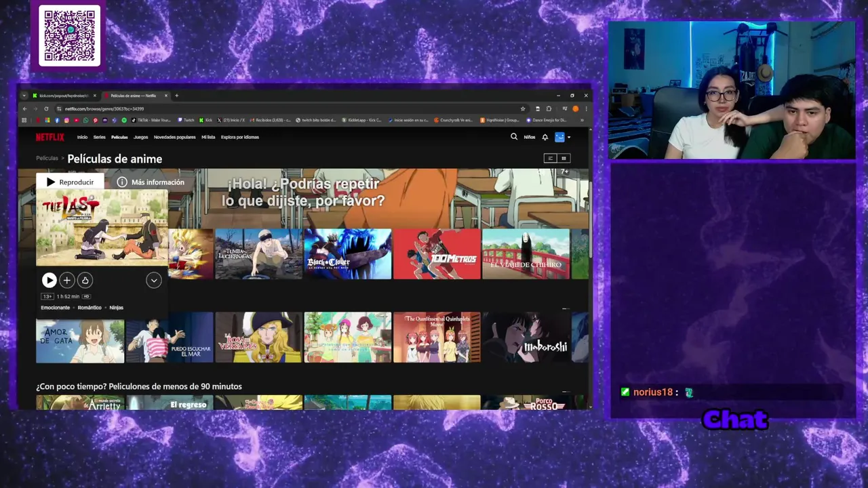Click the Netflix logo
Screen dimensions: 868x488
[x=50, y=137]
